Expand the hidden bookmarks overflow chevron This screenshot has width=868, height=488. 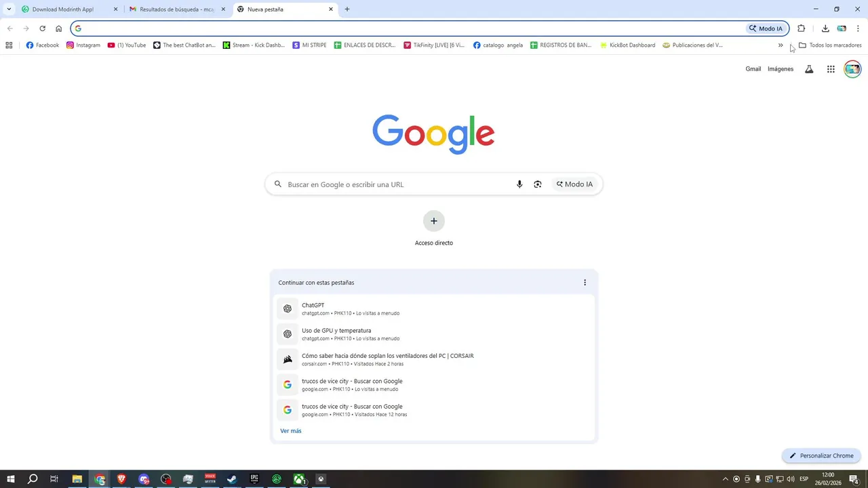[781, 45]
